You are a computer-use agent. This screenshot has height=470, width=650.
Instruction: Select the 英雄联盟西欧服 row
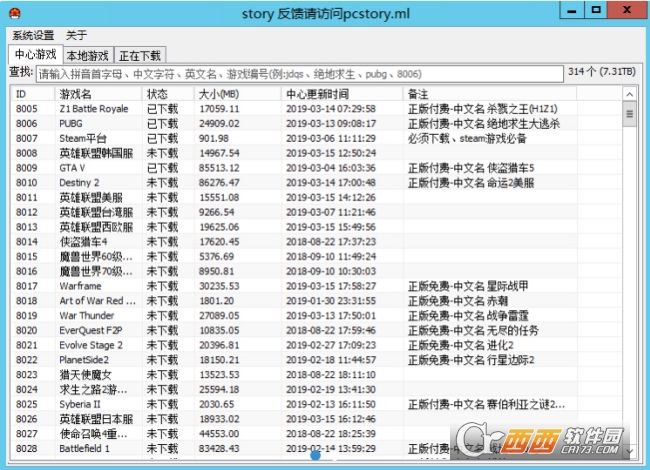316,227
